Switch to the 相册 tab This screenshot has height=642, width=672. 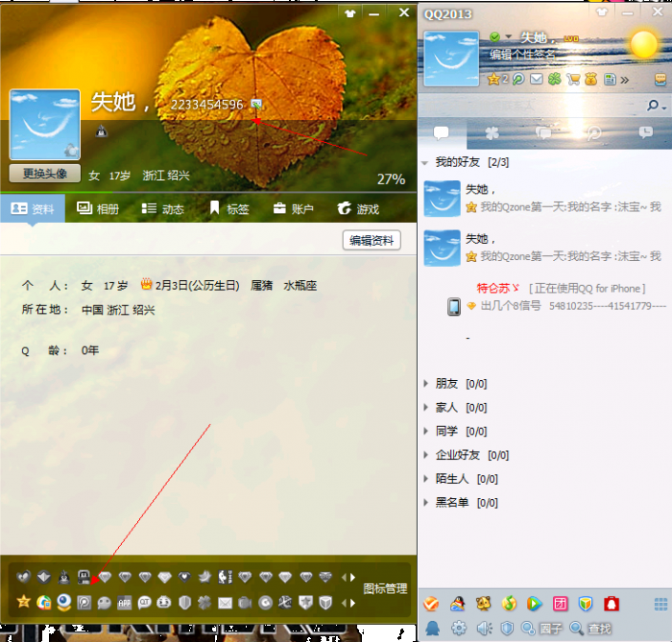[98, 208]
